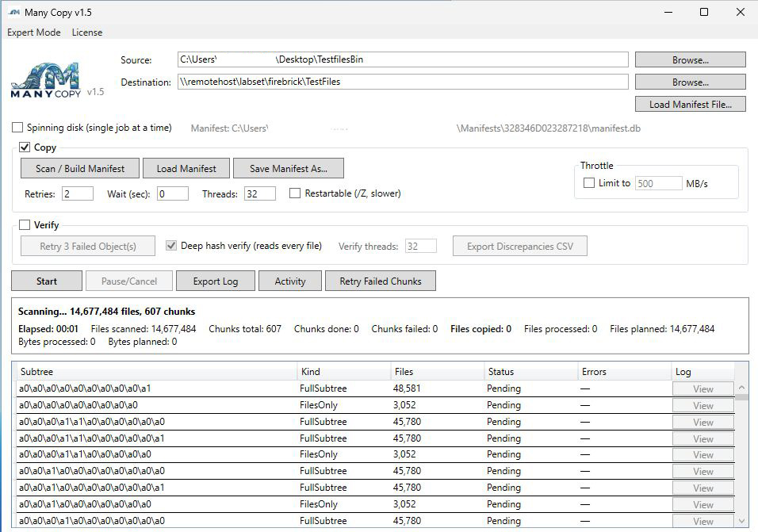Image resolution: width=758 pixels, height=532 pixels.
Task: Click the Source path field
Action: 403,59
